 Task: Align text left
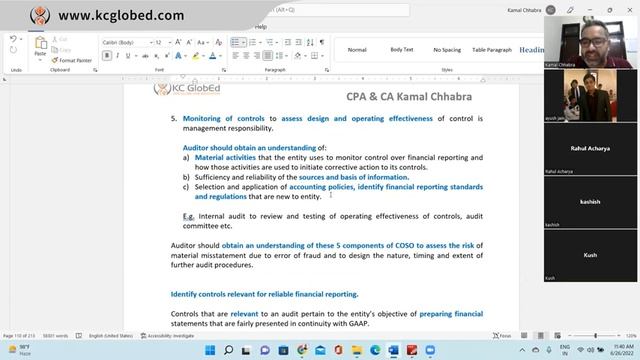click(x=236, y=56)
